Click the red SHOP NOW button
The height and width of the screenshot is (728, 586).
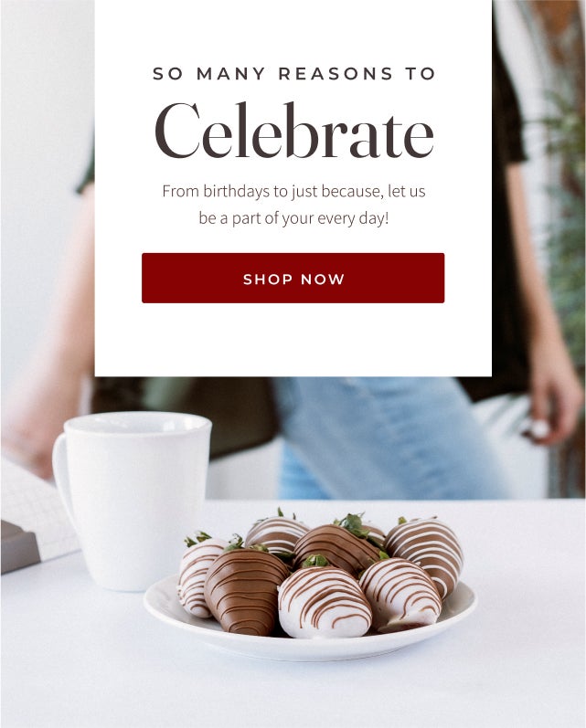293,278
